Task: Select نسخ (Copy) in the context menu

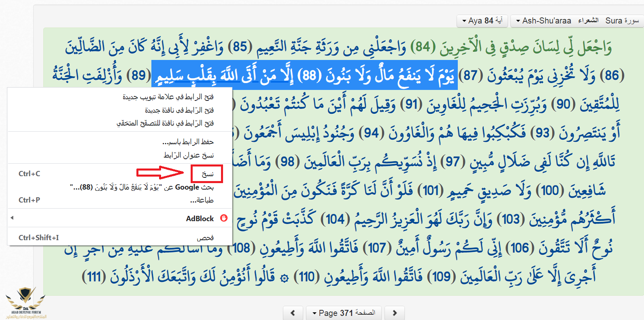Action: (x=207, y=174)
